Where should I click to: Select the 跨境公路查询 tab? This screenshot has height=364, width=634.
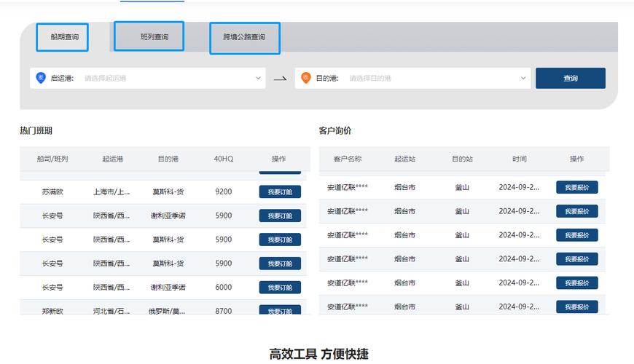pos(245,38)
